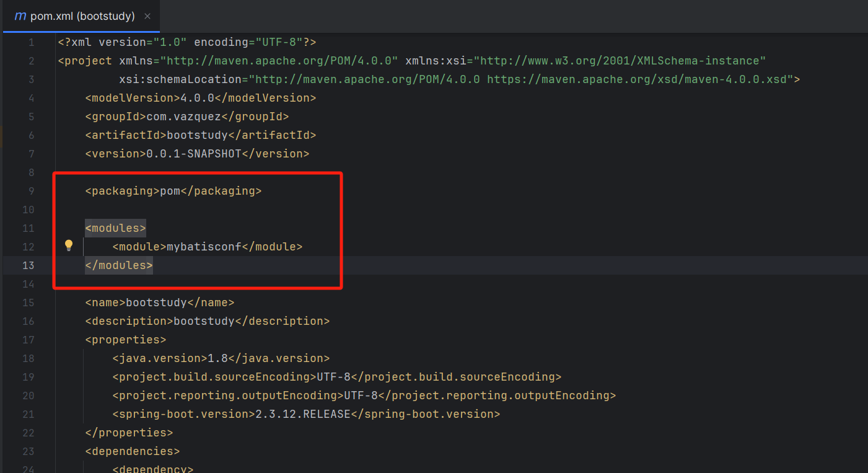Click the opening <modules> tag on line 11
Image resolution: width=868 pixels, height=473 pixels.
click(x=115, y=228)
